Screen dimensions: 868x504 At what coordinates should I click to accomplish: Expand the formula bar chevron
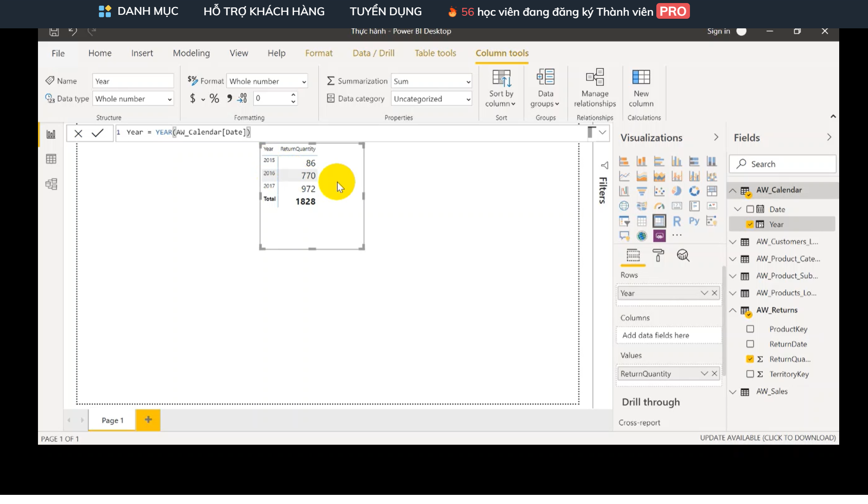[x=602, y=133]
